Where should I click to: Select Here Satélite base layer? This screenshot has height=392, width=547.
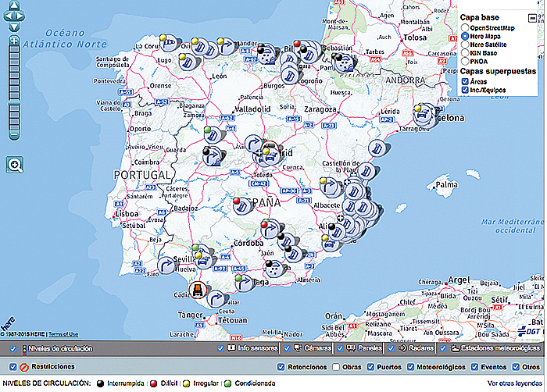465,45
